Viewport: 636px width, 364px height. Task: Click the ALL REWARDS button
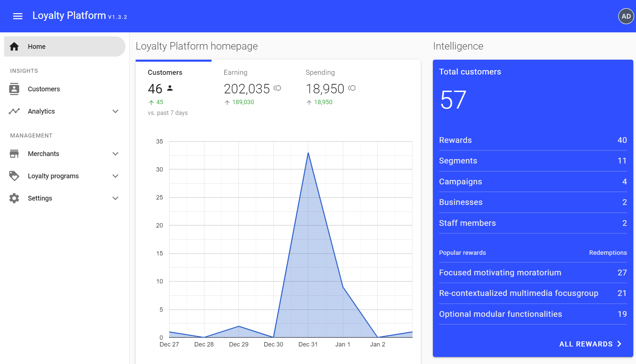(x=590, y=344)
